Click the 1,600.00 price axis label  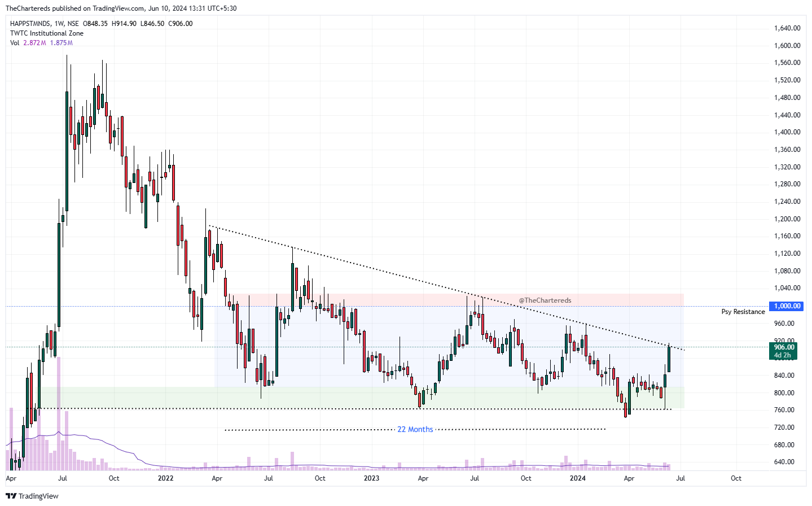click(787, 46)
